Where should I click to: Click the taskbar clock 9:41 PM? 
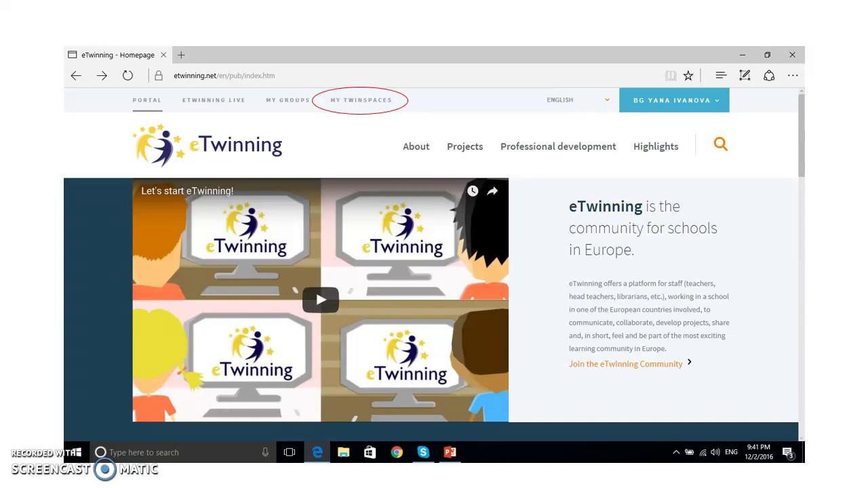759,452
